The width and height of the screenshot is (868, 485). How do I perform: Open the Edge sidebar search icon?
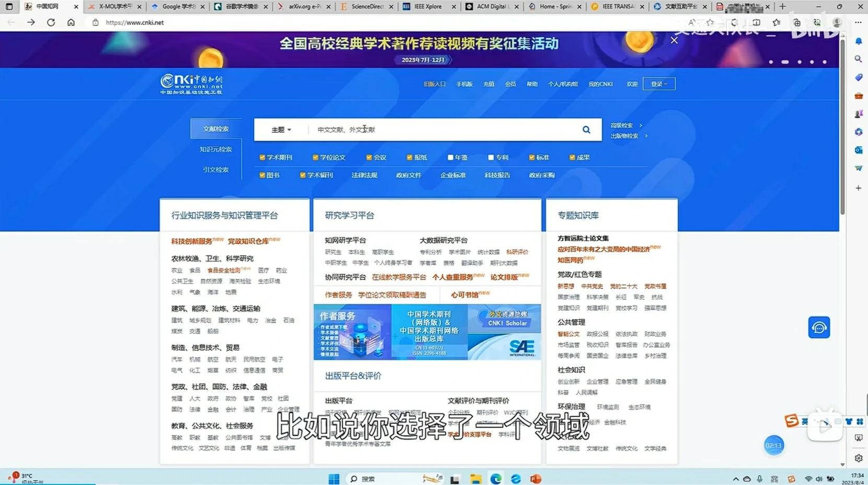point(858,60)
